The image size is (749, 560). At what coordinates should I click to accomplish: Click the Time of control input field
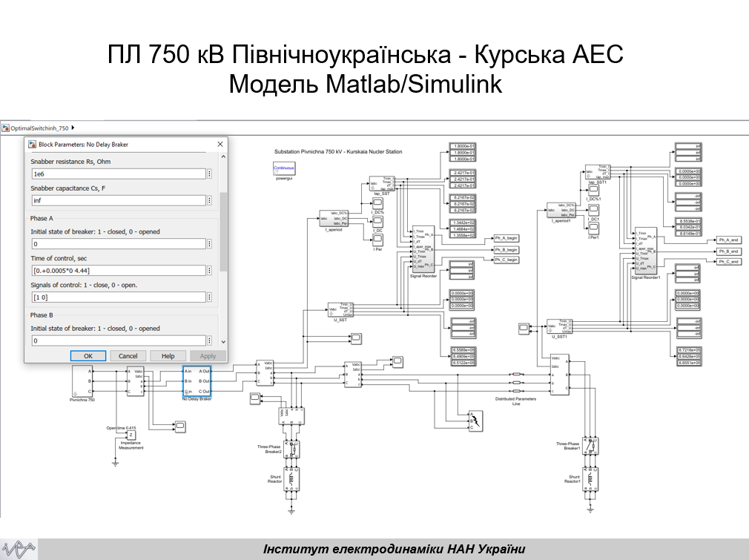pyautogui.click(x=119, y=271)
